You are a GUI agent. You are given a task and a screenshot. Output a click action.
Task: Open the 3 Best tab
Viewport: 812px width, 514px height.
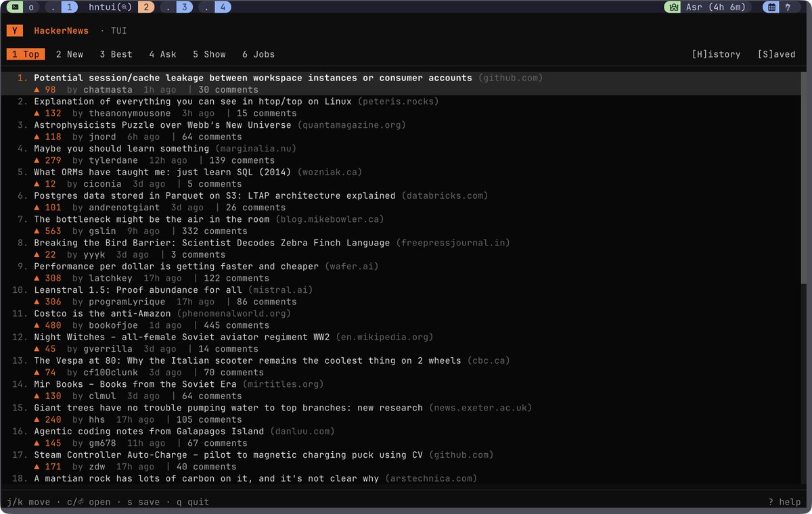coord(116,54)
